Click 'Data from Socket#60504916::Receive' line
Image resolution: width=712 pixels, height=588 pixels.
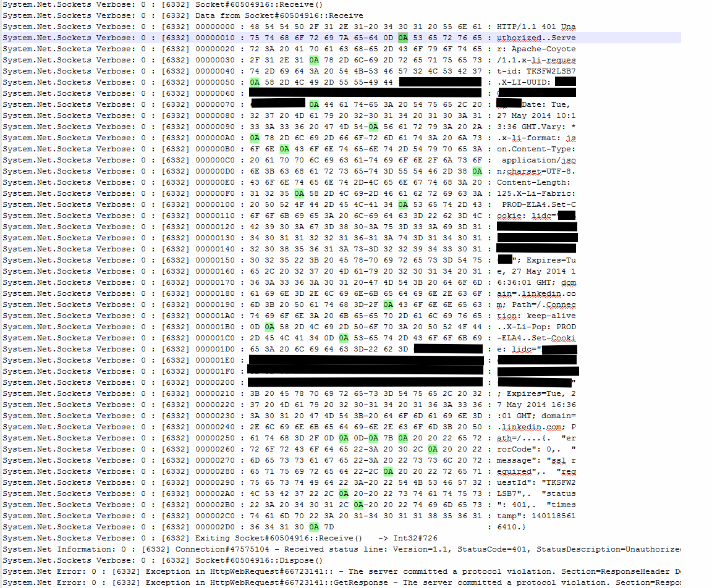[183, 15]
